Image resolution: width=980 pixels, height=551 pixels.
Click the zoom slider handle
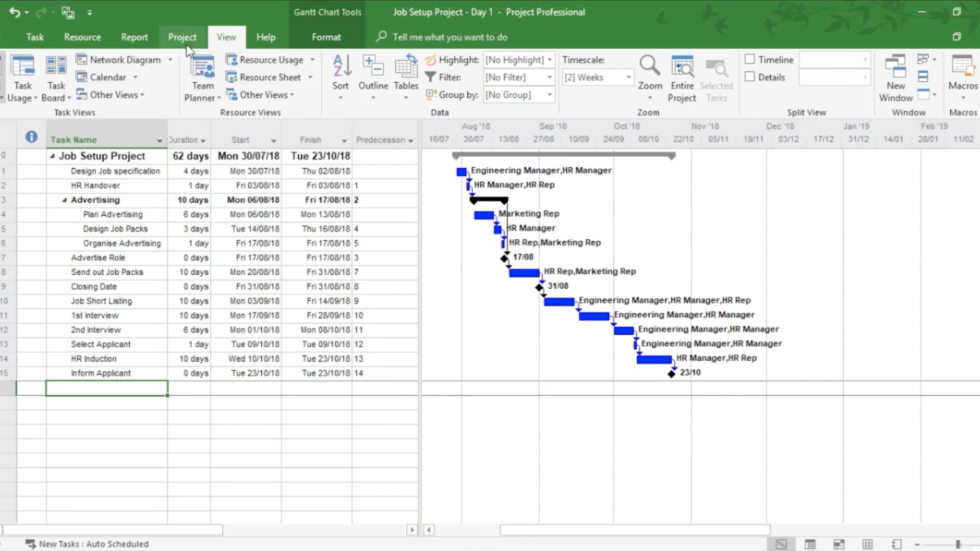[957, 544]
